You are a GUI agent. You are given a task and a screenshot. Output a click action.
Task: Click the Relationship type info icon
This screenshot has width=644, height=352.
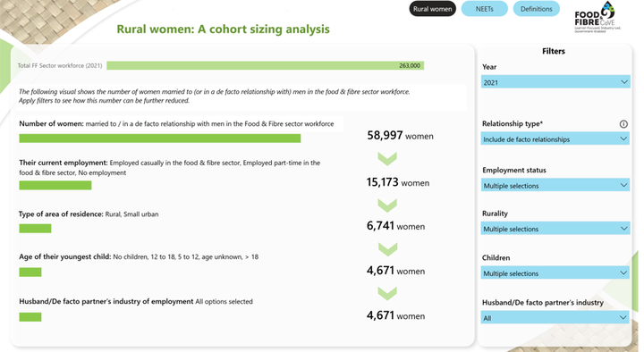[x=623, y=124]
